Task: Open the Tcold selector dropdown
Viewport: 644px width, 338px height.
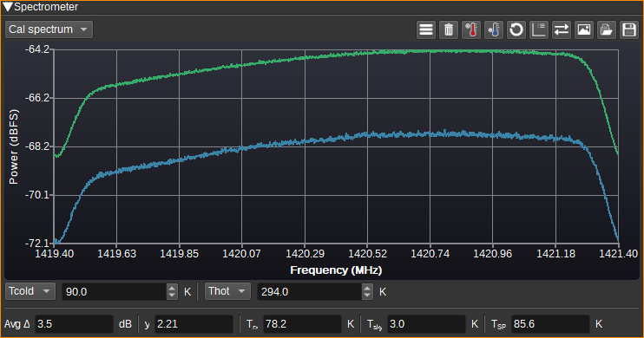Action: 30,291
